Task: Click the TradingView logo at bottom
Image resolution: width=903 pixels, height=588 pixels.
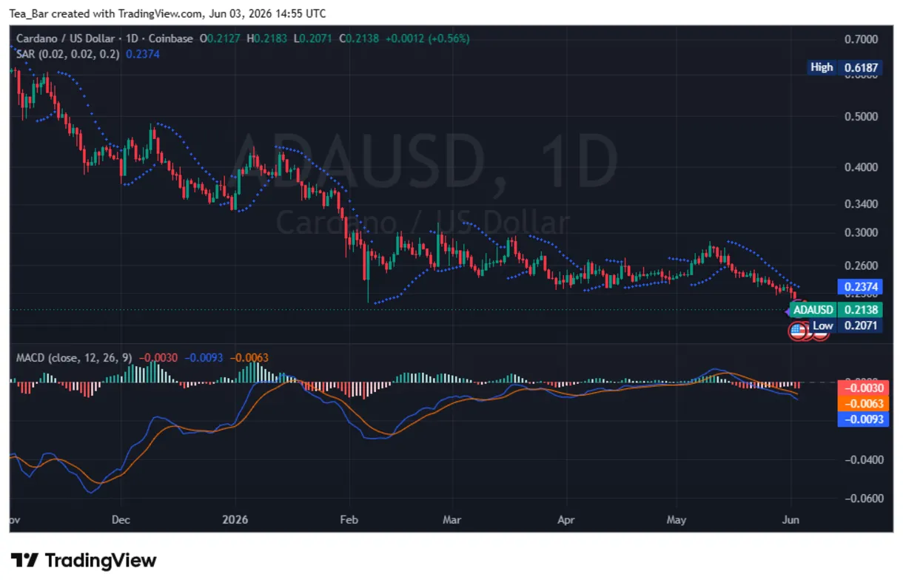Action: [83, 560]
